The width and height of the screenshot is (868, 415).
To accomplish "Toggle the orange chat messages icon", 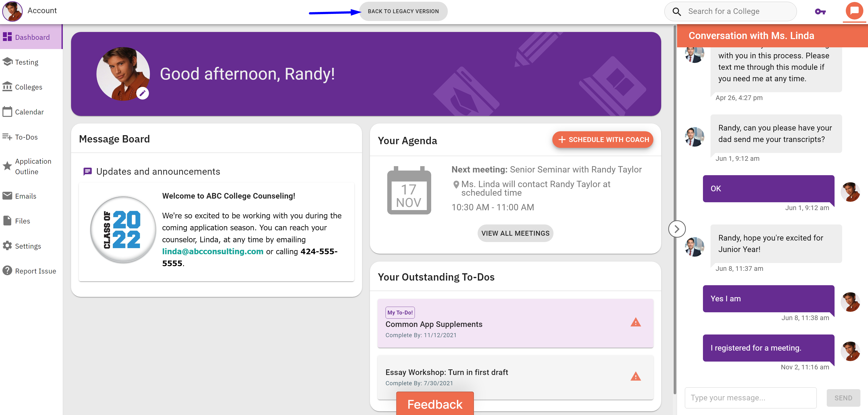I will pos(854,11).
